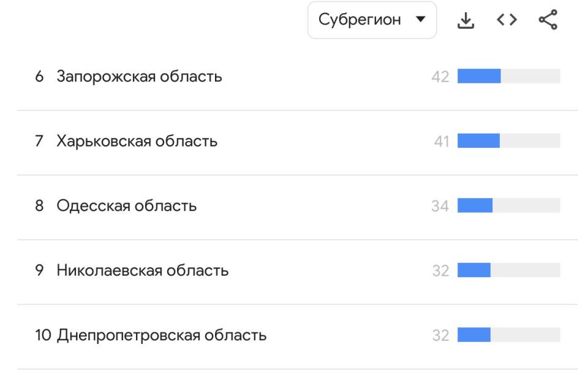This screenshot has height=385, width=588.
Task: Open Харьковская область entry
Action: point(137,141)
